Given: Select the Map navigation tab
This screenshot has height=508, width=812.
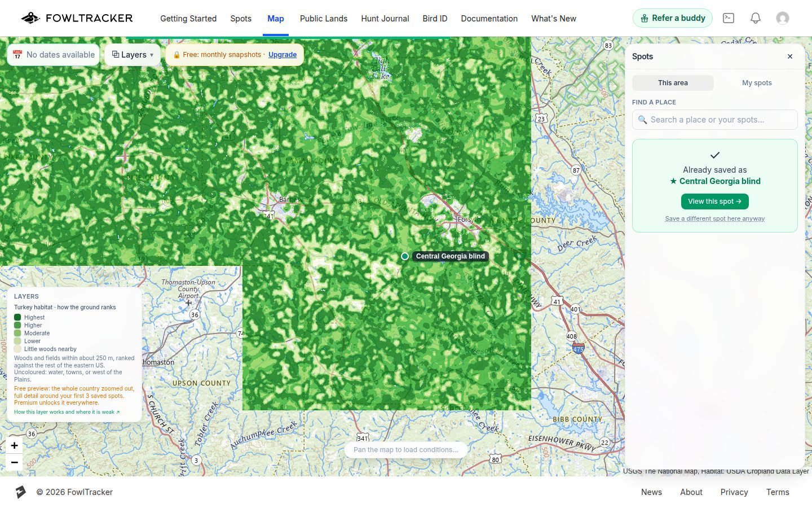Looking at the screenshot, I should tap(276, 19).
